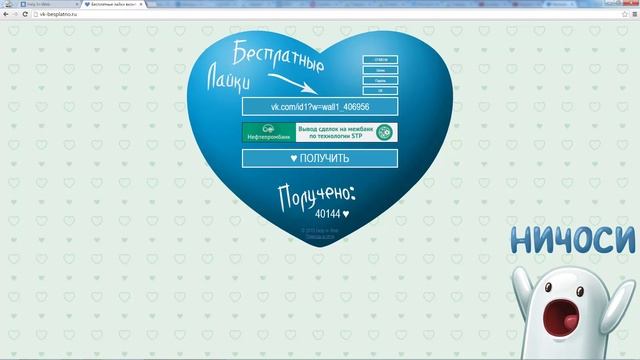Image resolution: width=640 pixels, height=360 pixels.
Task: Click the small footer link at heart bottom
Action: click(320, 236)
